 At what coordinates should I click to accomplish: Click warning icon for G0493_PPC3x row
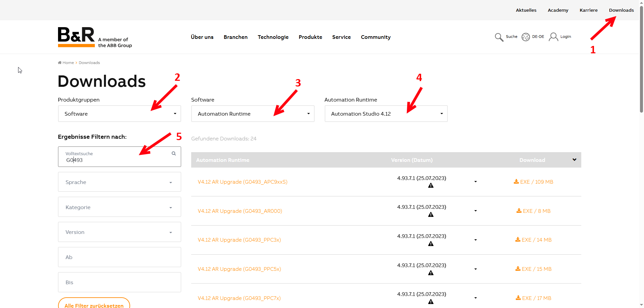click(x=431, y=244)
